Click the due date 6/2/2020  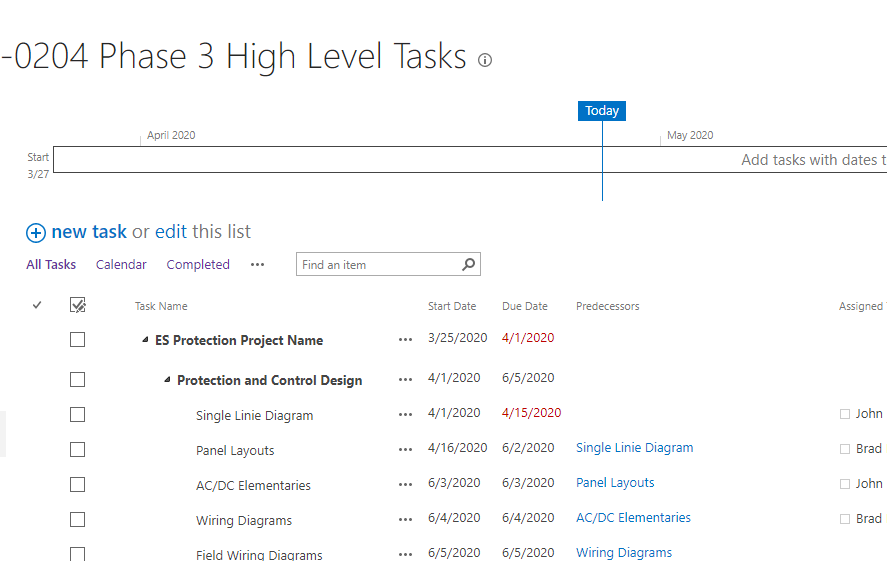pos(528,448)
